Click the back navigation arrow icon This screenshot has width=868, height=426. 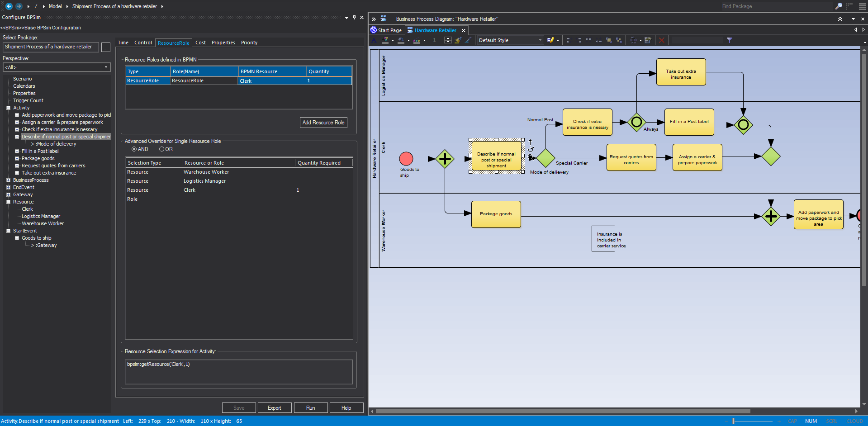click(9, 6)
